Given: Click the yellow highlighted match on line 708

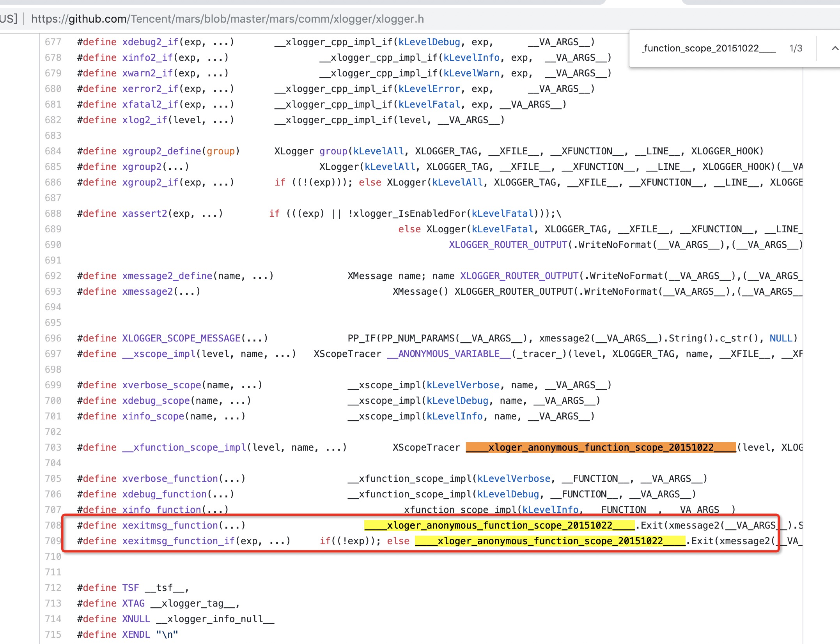Looking at the screenshot, I should tap(499, 525).
